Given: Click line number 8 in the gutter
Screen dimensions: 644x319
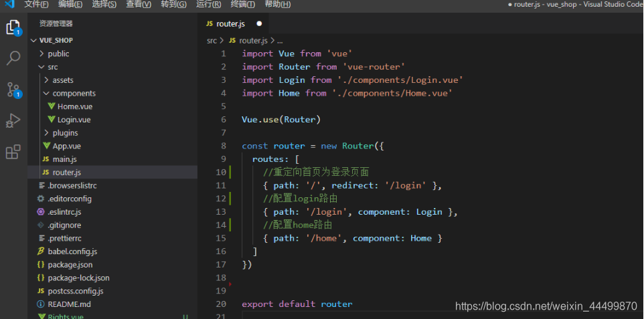Looking at the screenshot, I should (x=224, y=146).
